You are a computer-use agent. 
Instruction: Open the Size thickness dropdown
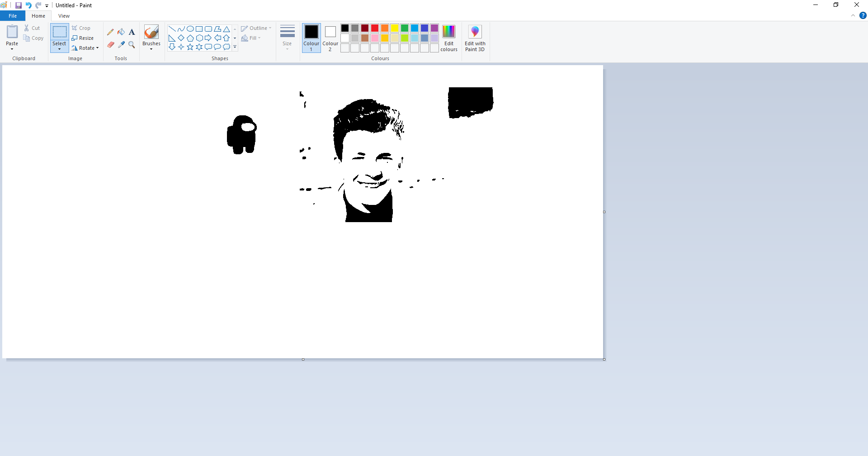287,38
